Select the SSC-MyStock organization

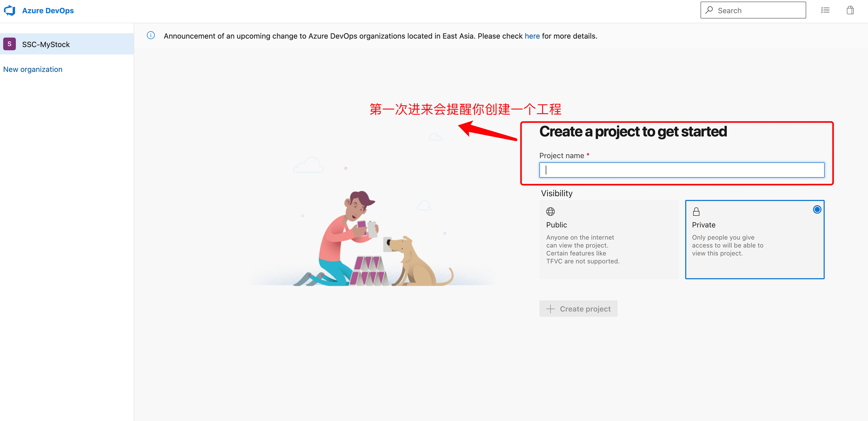point(67,44)
